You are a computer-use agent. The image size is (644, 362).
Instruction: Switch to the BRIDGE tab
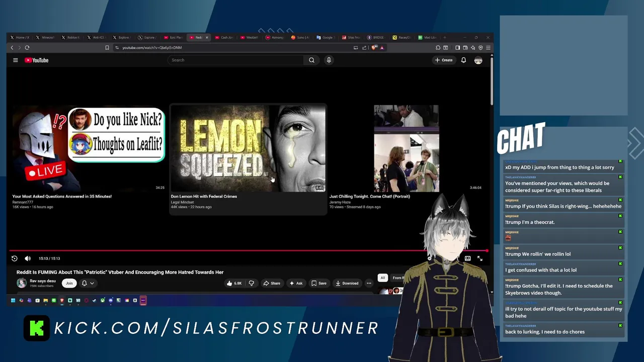coord(376,37)
